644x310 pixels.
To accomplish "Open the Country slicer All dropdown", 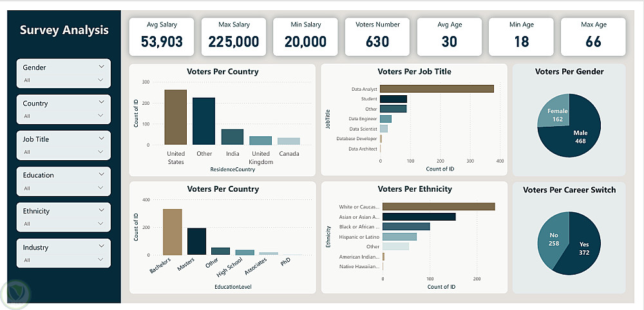I will 63,116.
